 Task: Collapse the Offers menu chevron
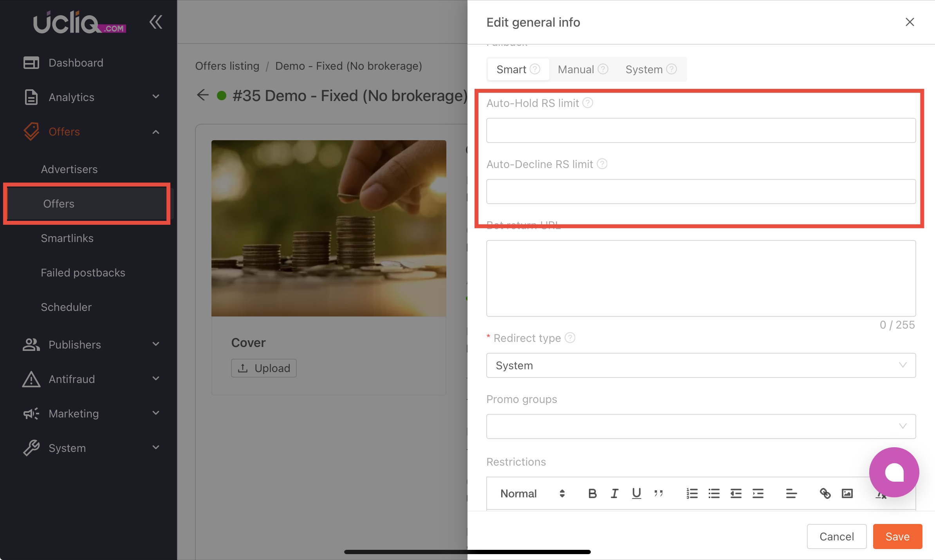(156, 132)
